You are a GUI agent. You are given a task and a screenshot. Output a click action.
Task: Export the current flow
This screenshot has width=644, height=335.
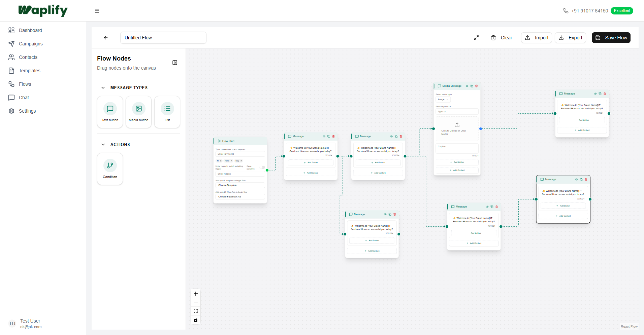pyautogui.click(x=571, y=38)
